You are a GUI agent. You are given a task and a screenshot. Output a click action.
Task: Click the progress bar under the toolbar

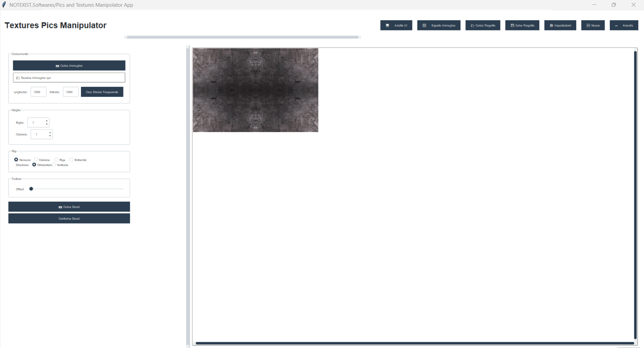[x=242, y=37]
